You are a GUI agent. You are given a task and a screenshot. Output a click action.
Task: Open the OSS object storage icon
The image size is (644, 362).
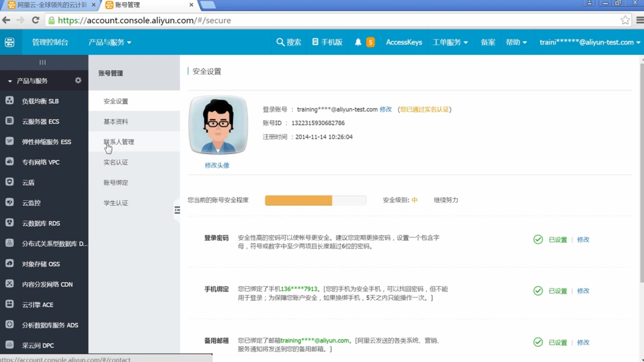click(x=9, y=263)
